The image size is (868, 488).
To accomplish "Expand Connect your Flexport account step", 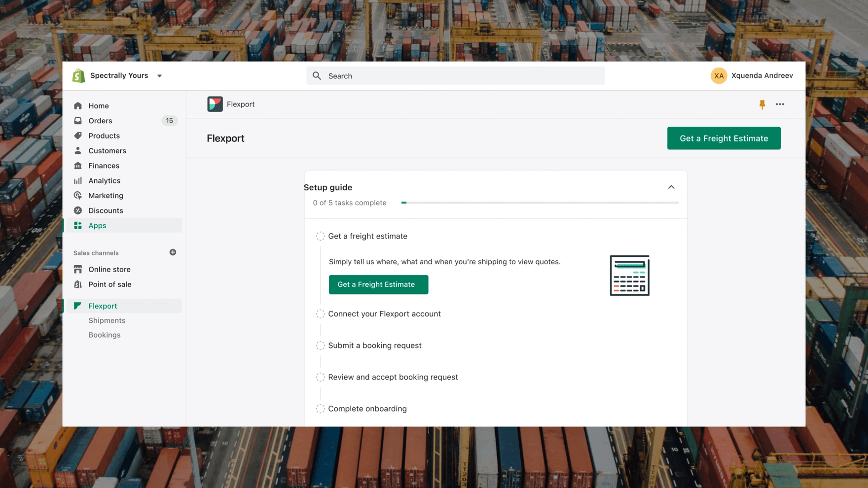I will [x=384, y=314].
